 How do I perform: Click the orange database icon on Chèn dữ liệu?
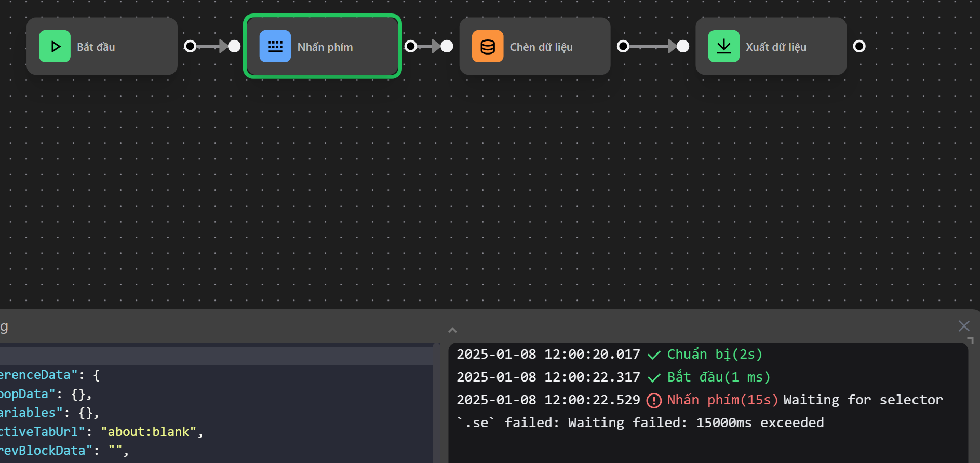[487, 46]
